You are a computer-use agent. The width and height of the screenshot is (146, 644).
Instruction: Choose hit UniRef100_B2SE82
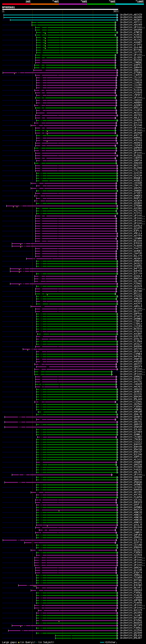(x=131, y=37)
